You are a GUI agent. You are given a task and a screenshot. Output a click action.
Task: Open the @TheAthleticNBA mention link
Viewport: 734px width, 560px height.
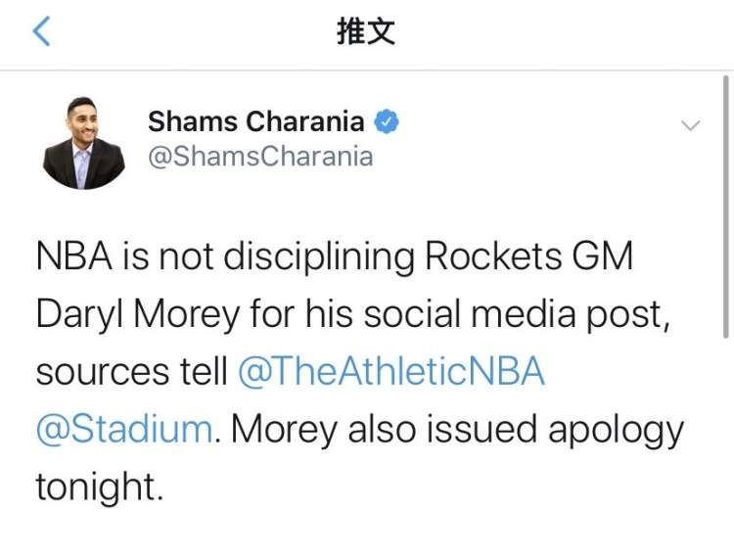[x=391, y=371]
